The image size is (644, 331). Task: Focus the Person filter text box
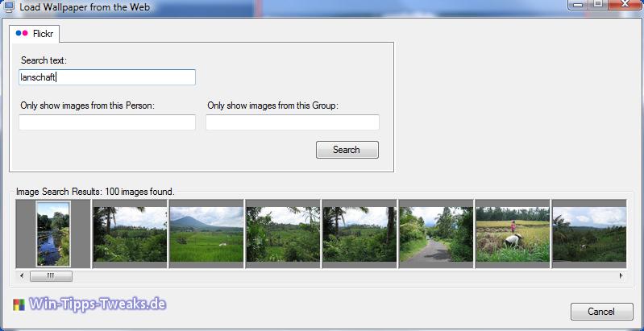pos(107,122)
